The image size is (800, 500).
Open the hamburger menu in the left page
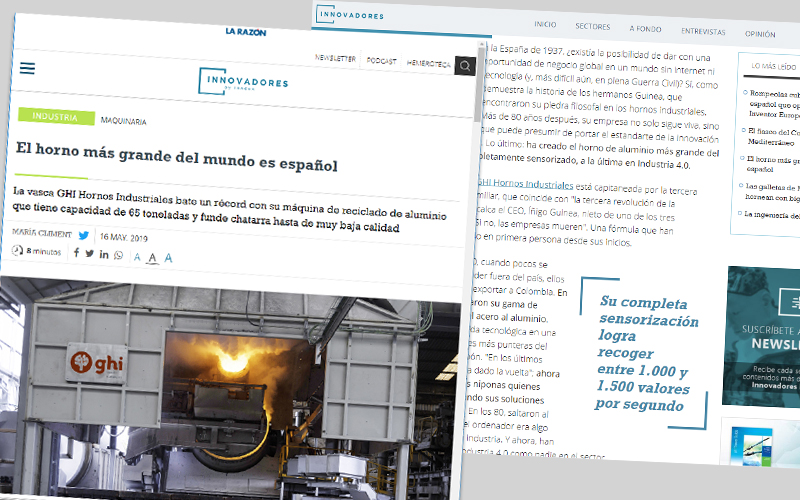[x=27, y=68]
